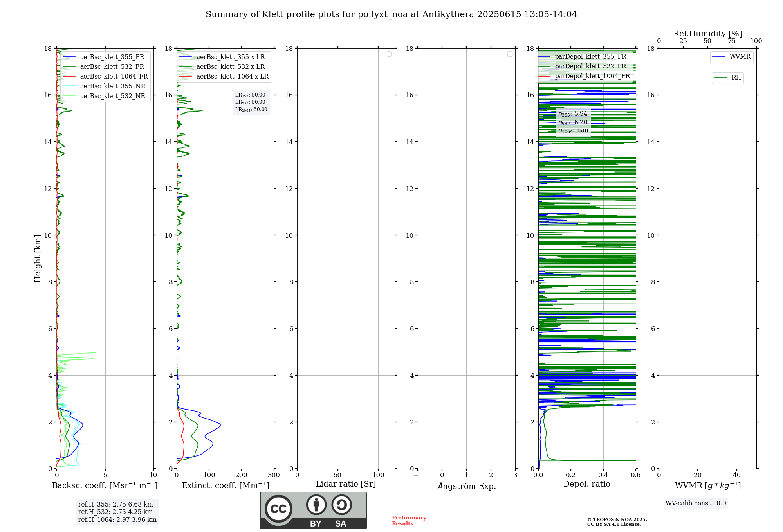Click the WVMR [g*kg⁻¹] axis label
Screen dimensions: 783x532
point(708,486)
